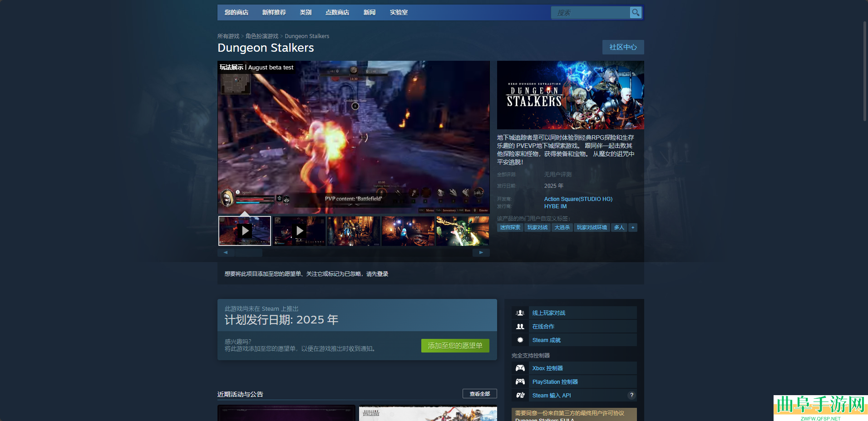
Task: Click the Steam Input API icon
Action: point(520,396)
